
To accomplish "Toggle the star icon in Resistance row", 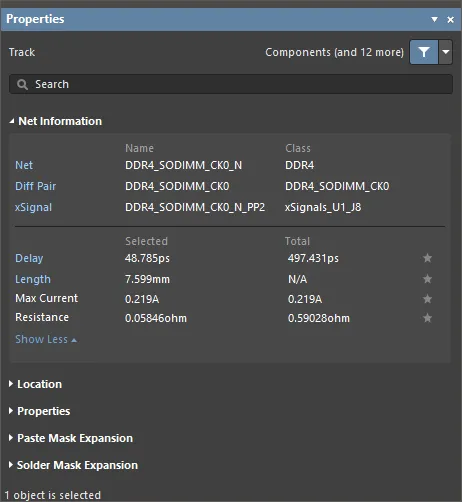I will click(x=427, y=318).
